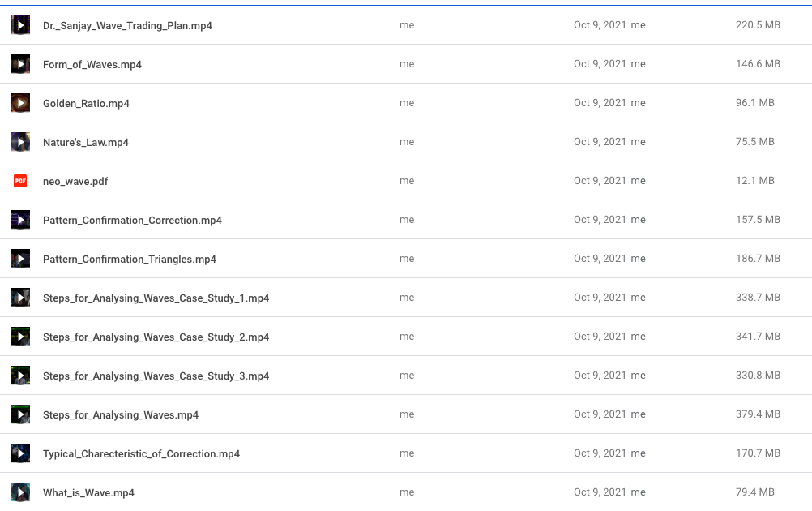
Task: Click the video icon for Dr._Sanjay_Wave_Trading_Plan.mp4
Action: [20, 25]
